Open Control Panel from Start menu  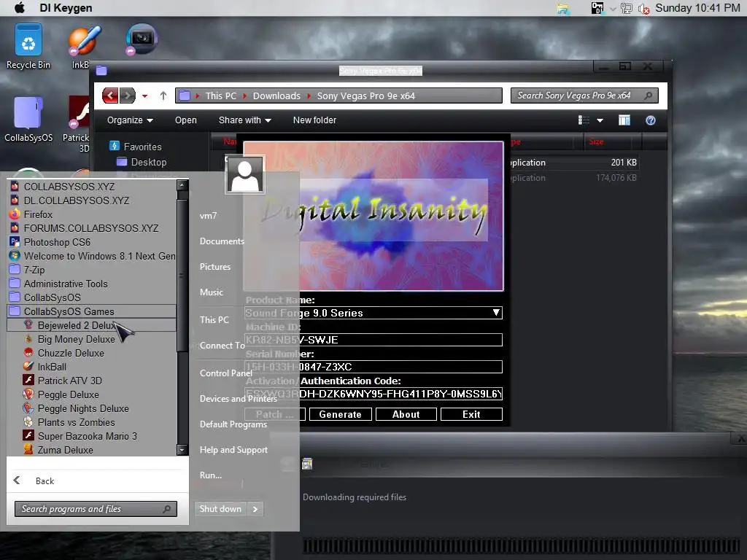[x=226, y=373]
